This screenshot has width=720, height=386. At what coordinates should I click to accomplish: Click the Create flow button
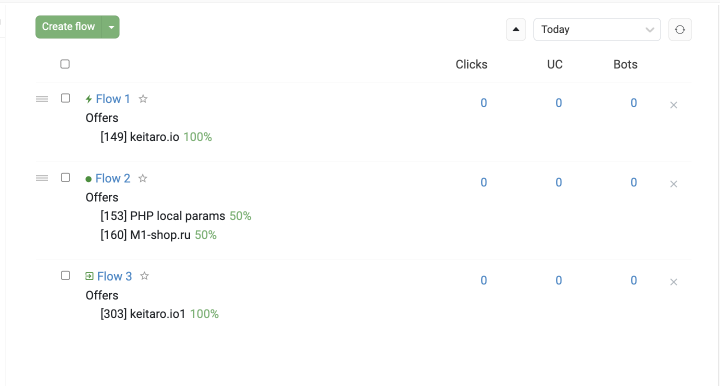point(68,27)
